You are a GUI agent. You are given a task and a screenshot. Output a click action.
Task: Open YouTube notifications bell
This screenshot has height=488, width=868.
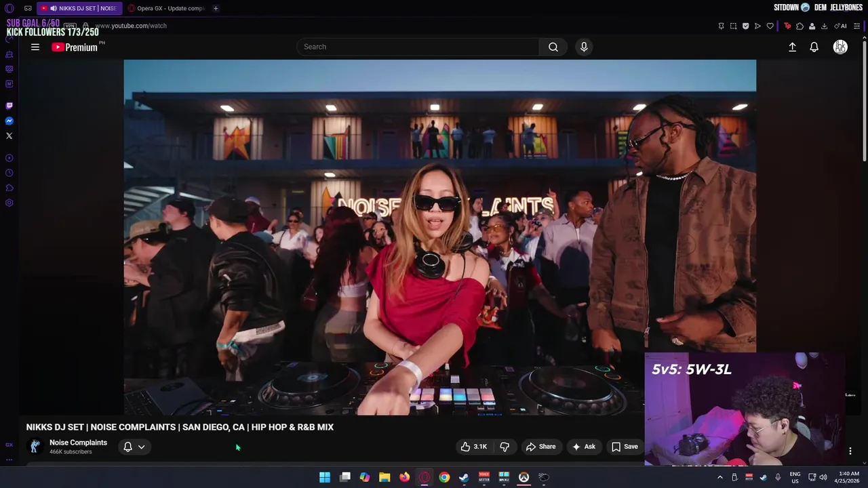tap(814, 47)
